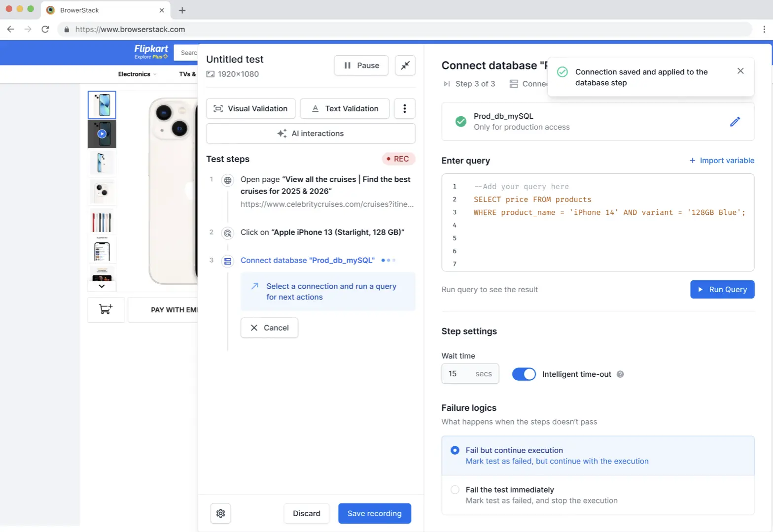Open recorder settings gear icon

(x=220, y=513)
